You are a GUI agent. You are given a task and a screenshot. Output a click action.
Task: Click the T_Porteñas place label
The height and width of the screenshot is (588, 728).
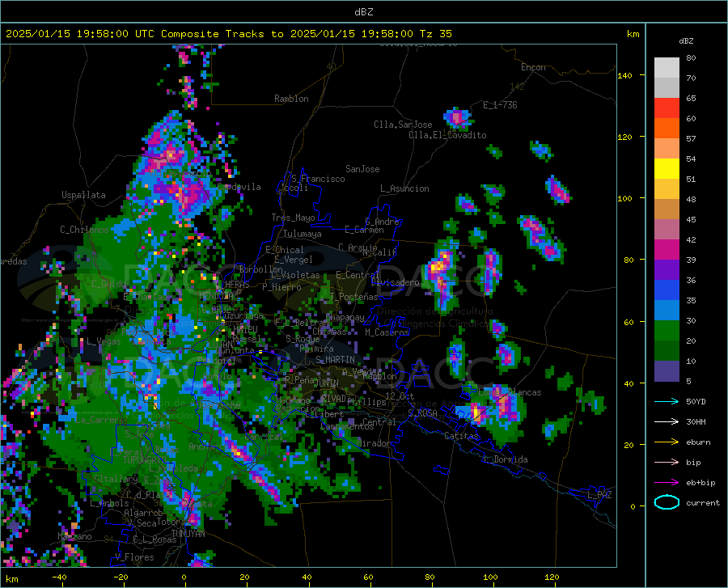[x=353, y=297]
